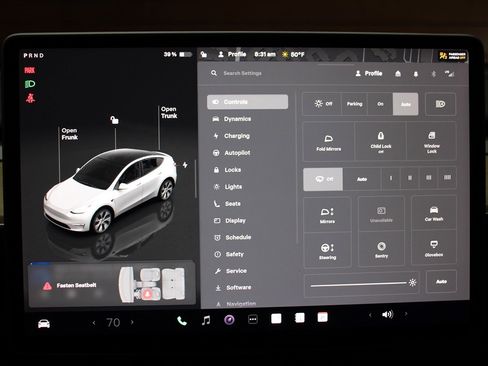Turn exterior lights Off

(x=323, y=104)
